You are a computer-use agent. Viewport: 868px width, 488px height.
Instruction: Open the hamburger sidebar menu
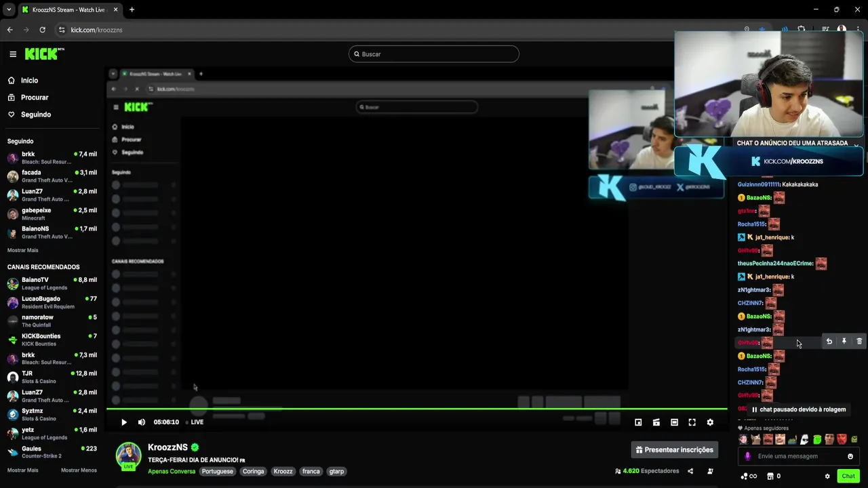point(13,54)
